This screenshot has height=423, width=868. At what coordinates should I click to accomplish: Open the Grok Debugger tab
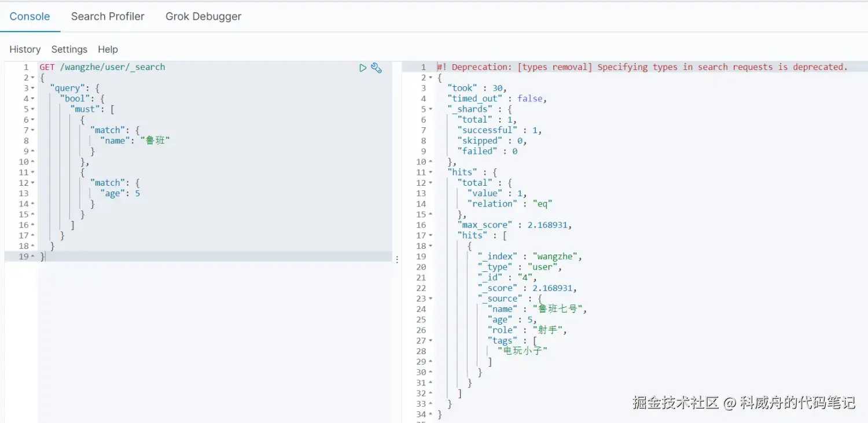click(x=203, y=16)
